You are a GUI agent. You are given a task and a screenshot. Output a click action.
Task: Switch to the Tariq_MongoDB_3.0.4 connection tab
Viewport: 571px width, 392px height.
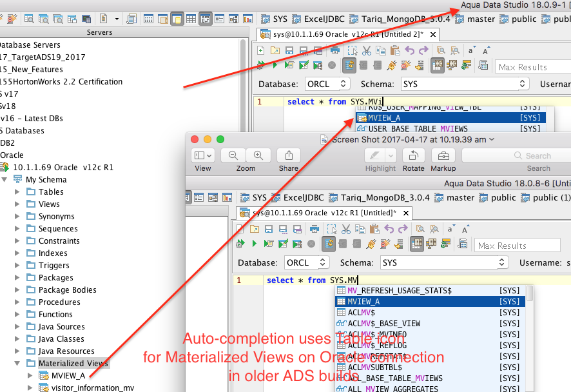[x=400, y=19]
